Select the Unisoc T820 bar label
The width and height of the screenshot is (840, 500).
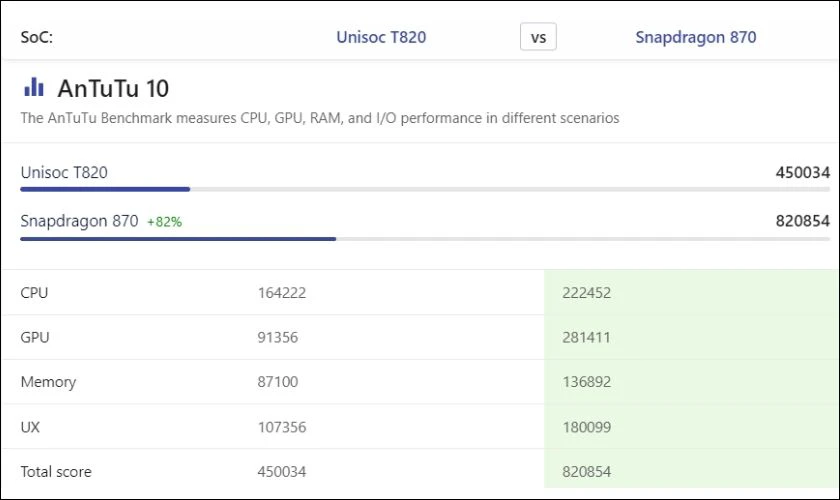click(64, 173)
